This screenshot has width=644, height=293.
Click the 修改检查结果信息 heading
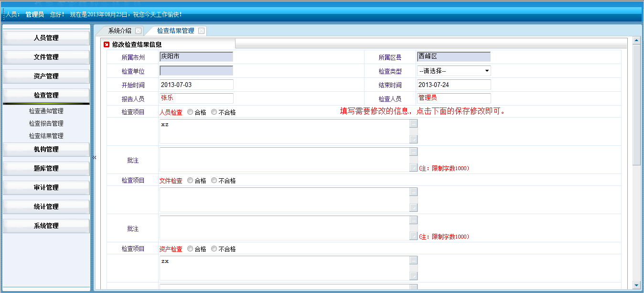pyautogui.click(x=137, y=45)
